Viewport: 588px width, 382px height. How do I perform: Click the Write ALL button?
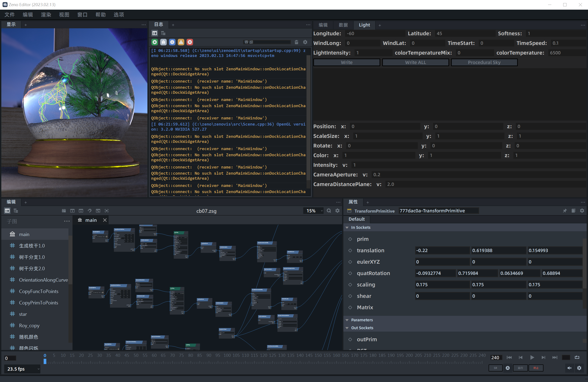pos(416,62)
